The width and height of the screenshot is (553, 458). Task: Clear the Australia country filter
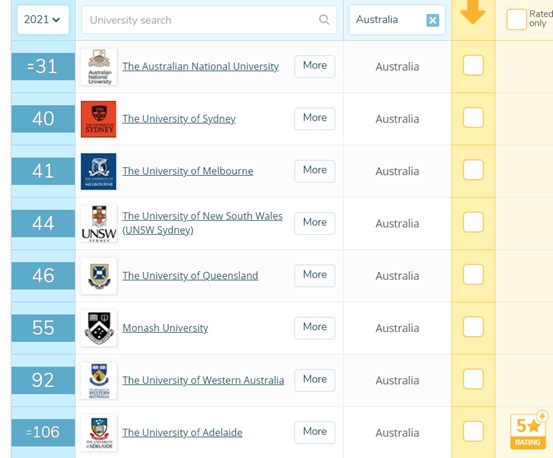click(x=432, y=20)
